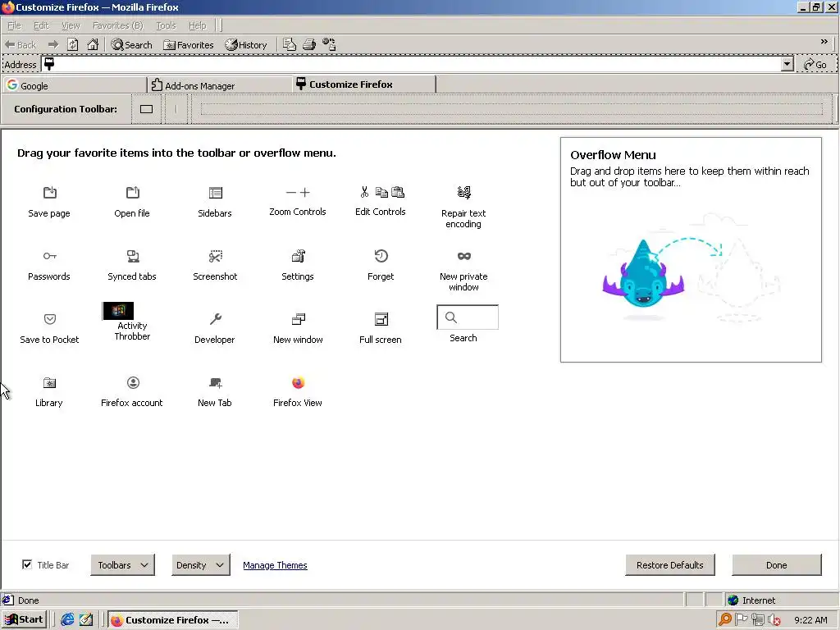
Task: Open the Favorites (B) menu
Action: tap(118, 25)
